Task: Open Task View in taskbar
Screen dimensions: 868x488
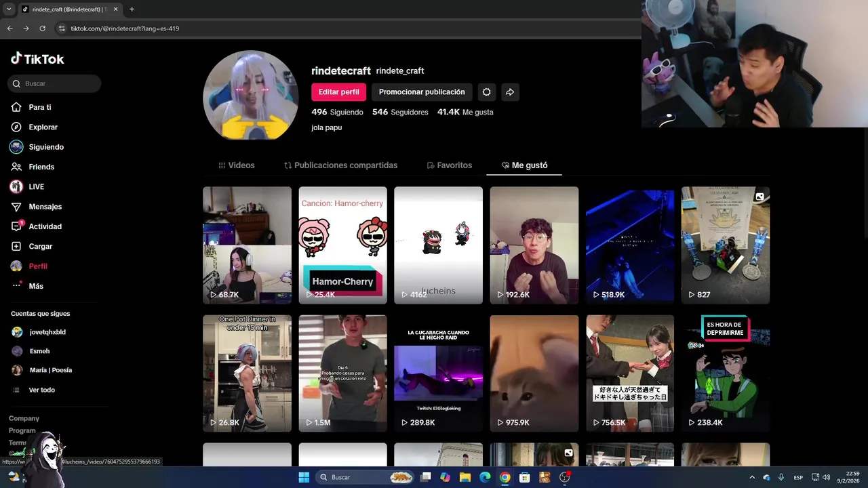Action: (x=426, y=477)
